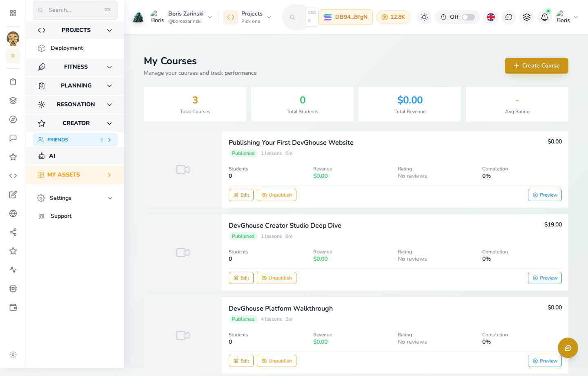
Task: Open the FRIENDS menu item
Action: (75, 140)
